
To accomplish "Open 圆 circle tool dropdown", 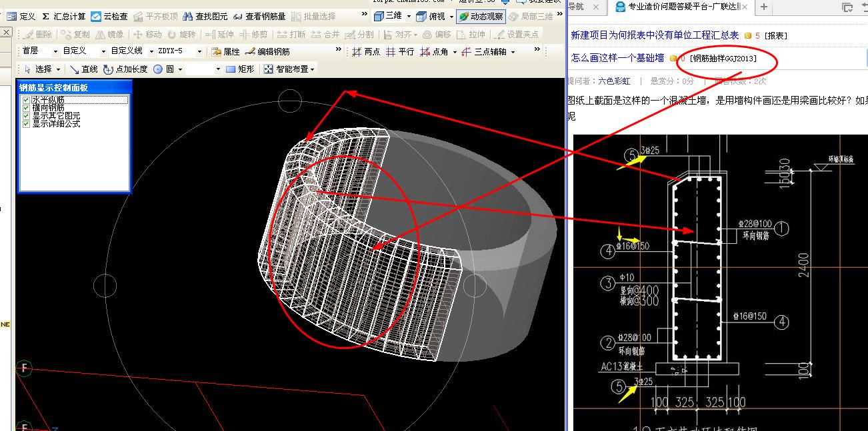I will coord(179,69).
